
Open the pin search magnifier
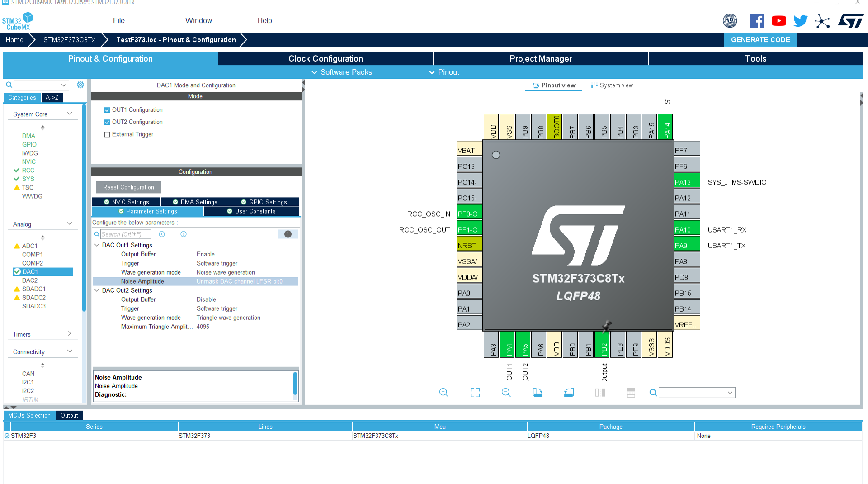(653, 393)
